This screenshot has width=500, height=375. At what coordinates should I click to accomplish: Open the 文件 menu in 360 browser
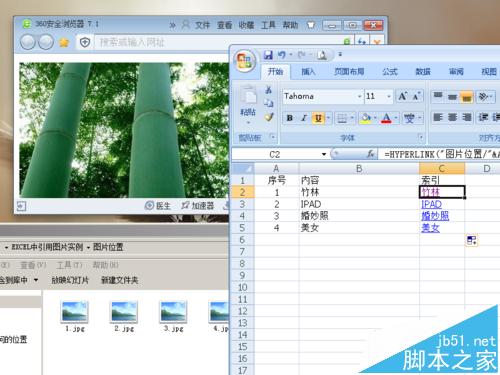point(202,25)
